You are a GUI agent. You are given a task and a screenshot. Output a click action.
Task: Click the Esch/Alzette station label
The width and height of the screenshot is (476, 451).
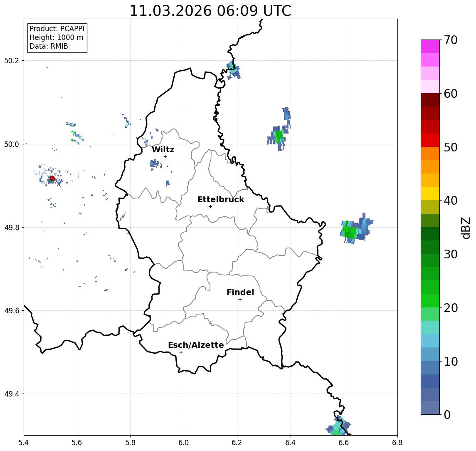coord(196,345)
